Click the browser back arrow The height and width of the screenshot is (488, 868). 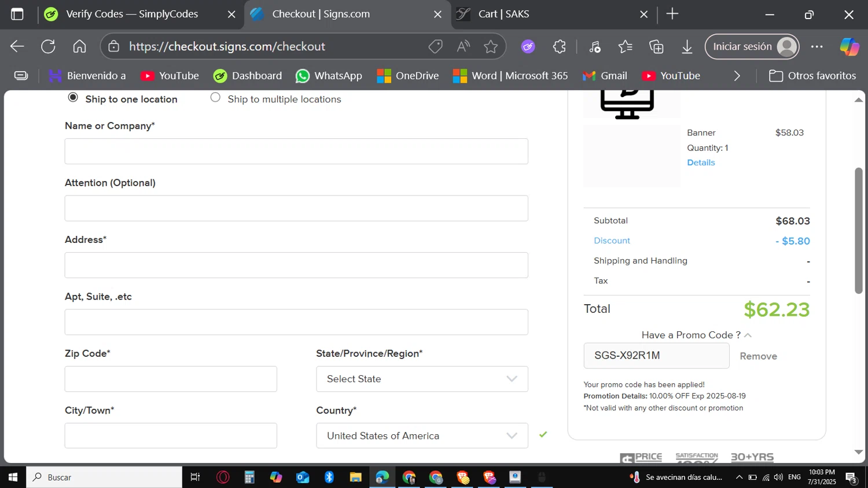[x=17, y=47]
